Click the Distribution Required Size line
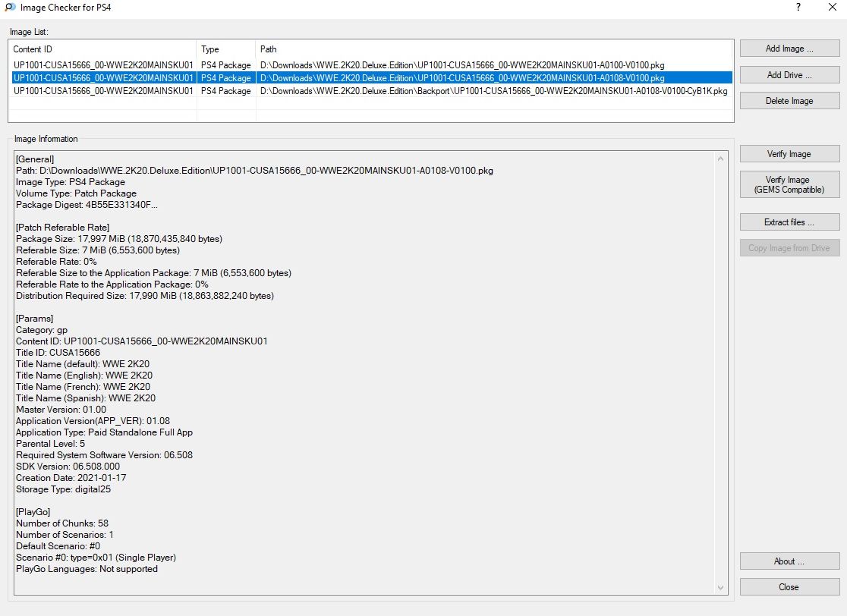The height and width of the screenshot is (616, 847). [145, 296]
